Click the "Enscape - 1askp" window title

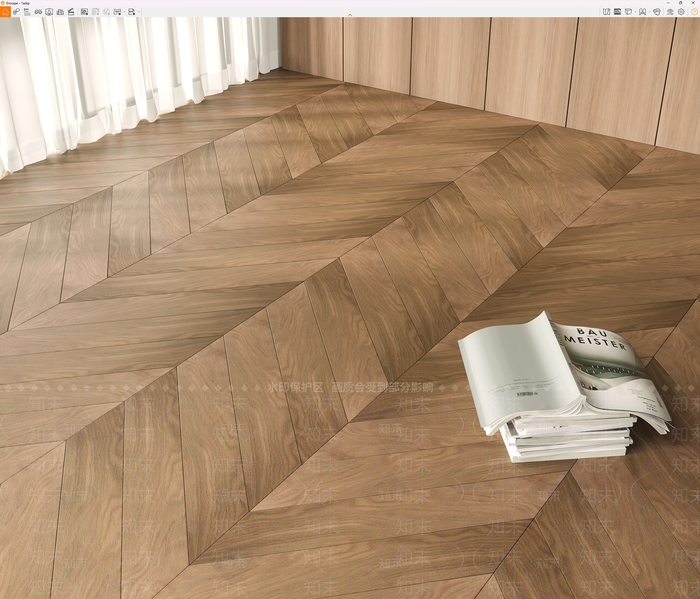18,3
